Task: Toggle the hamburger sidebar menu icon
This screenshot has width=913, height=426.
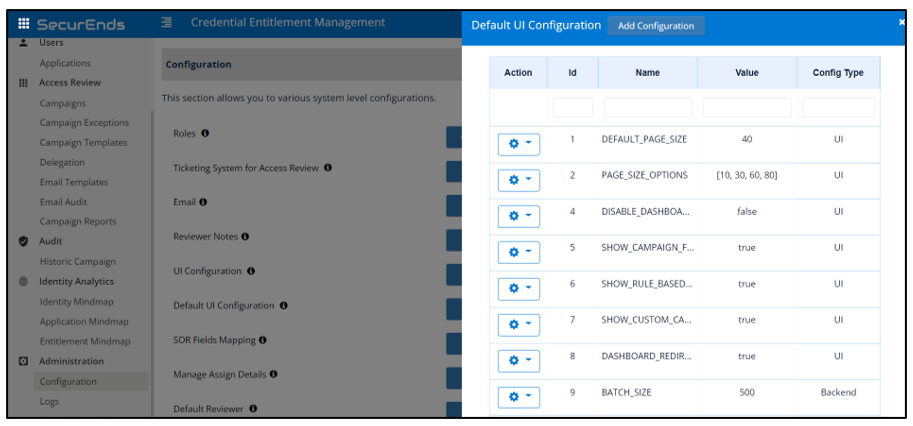Action: [167, 22]
